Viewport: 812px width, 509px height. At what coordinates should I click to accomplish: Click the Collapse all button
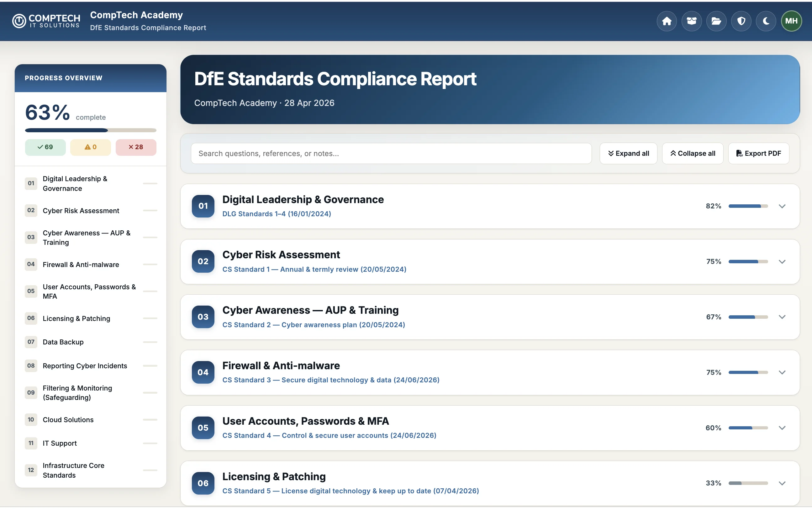(x=693, y=154)
